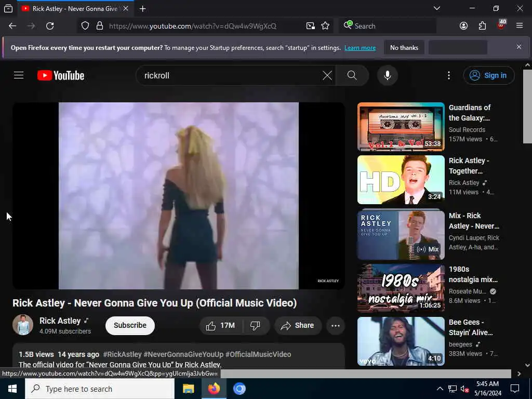The width and height of the screenshot is (532, 399).
Task: Click taskbar Type here to search box
Action: [100, 389]
